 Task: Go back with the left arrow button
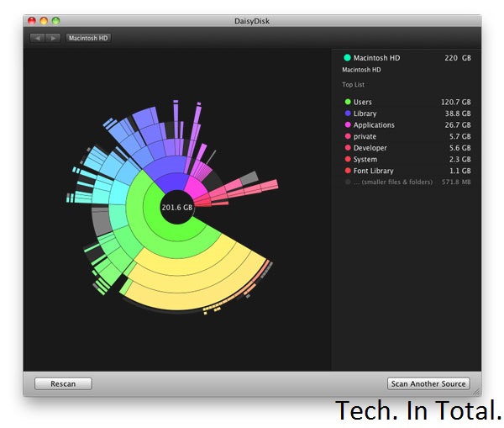point(38,38)
